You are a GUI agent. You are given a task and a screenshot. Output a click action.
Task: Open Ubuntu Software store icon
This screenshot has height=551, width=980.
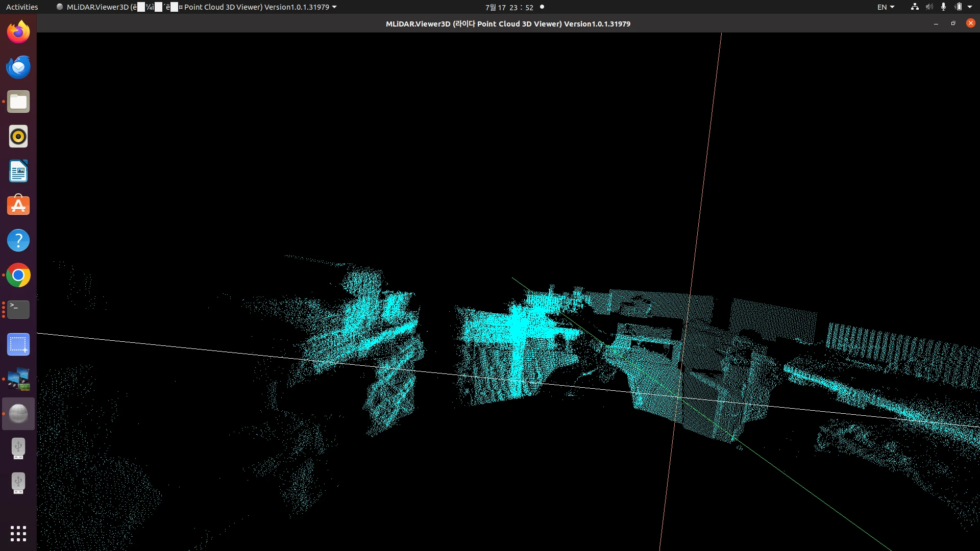click(x=18, y=206)
